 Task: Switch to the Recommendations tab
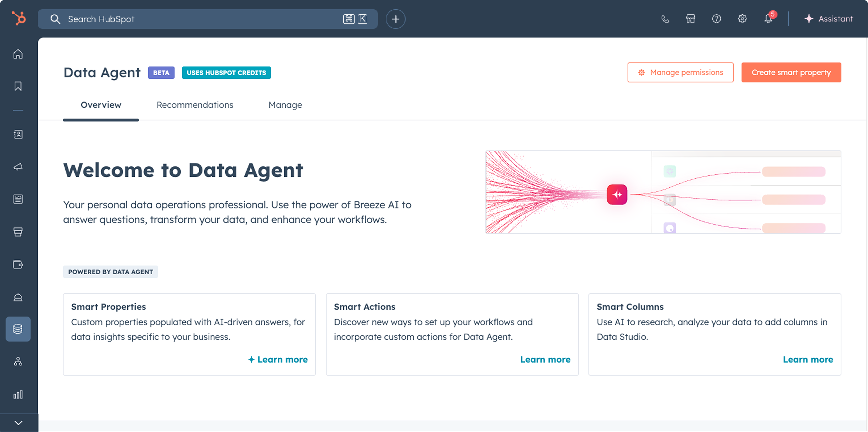point(195,105)
